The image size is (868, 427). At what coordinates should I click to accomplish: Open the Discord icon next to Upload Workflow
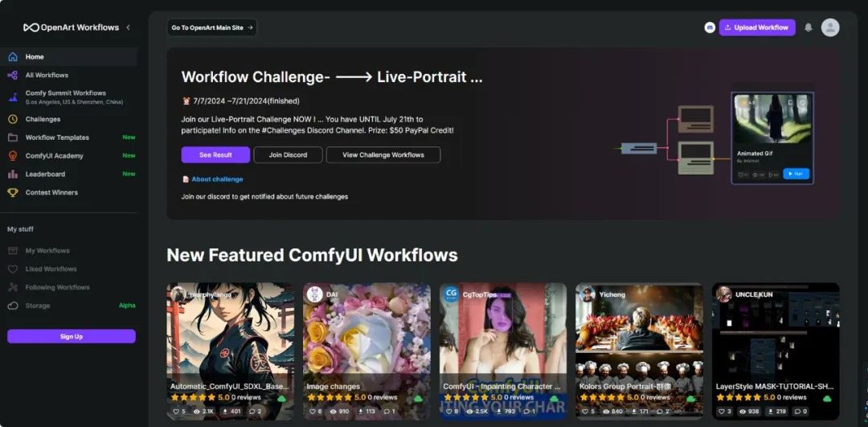click(x=710, y=27)
